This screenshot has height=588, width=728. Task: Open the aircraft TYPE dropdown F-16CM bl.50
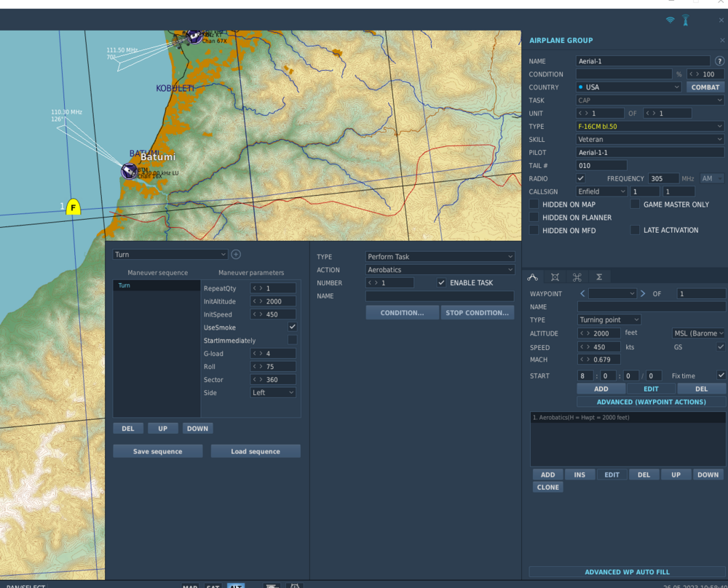click(x=649, y=127)
